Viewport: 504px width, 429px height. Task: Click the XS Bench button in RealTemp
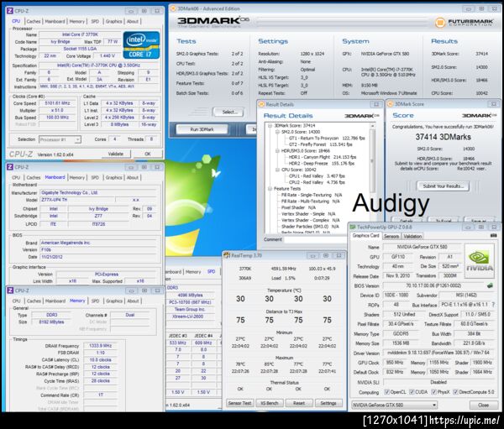(x=270, y=403)
